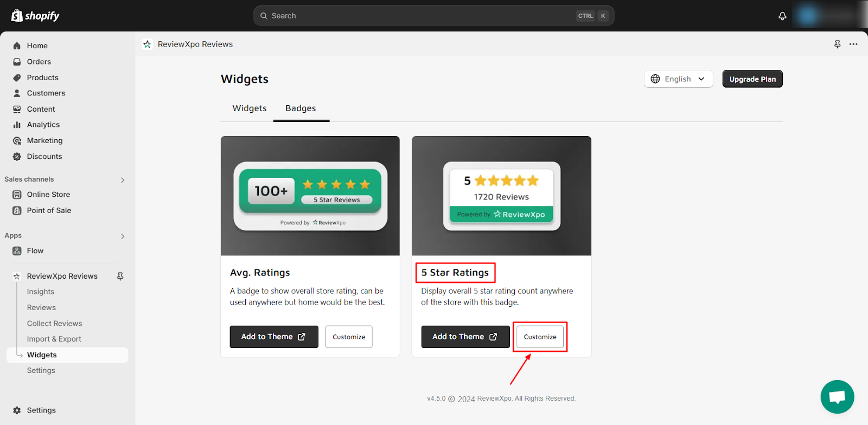
Task: Click the Home icon in sidebar
Action: pos(17,46)
